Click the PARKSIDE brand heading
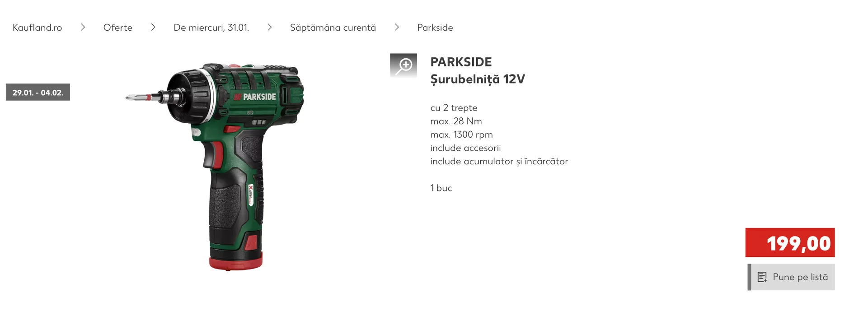The image size is (868, 316). [x=461, y=62]
